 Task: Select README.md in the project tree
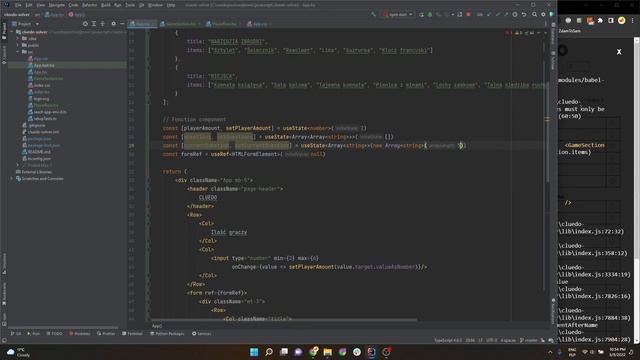point(39,152)
